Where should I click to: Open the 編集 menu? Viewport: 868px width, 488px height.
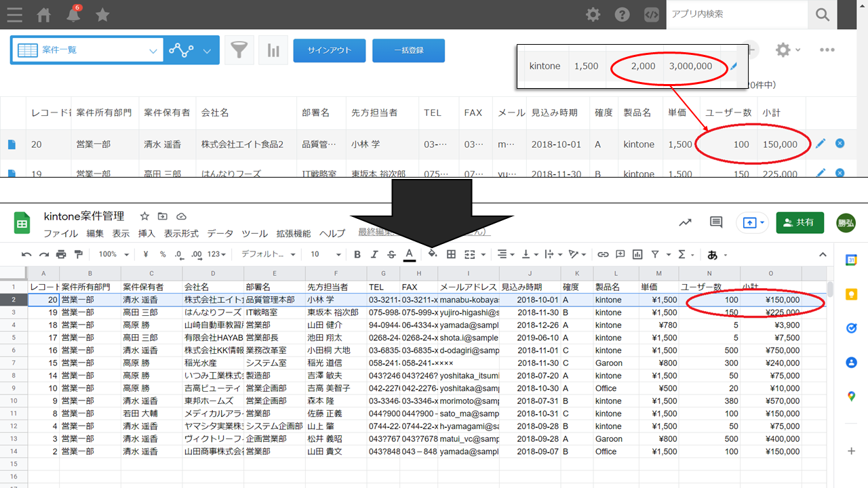(x=95, y=234)
